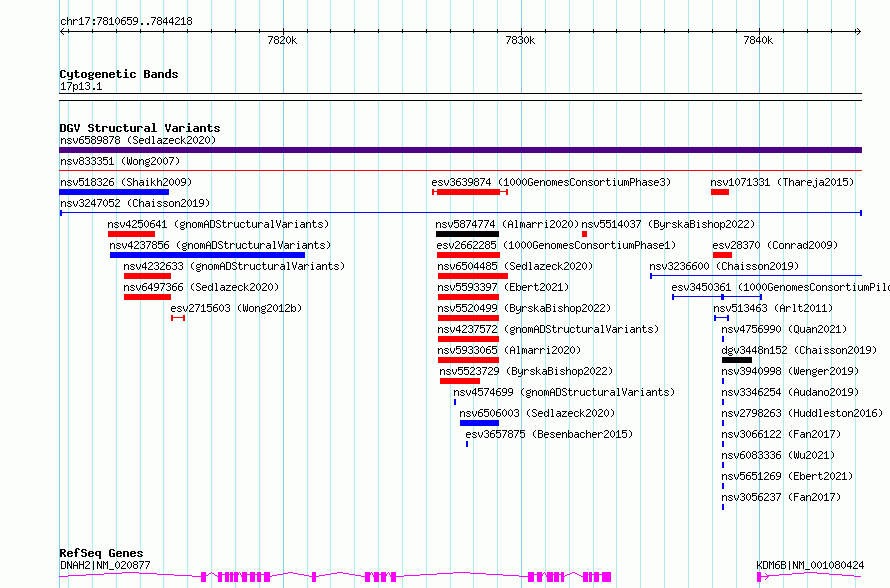Select the blue nsv4237856 variant bar
The image size is (890, 588).
click(207, 255)
